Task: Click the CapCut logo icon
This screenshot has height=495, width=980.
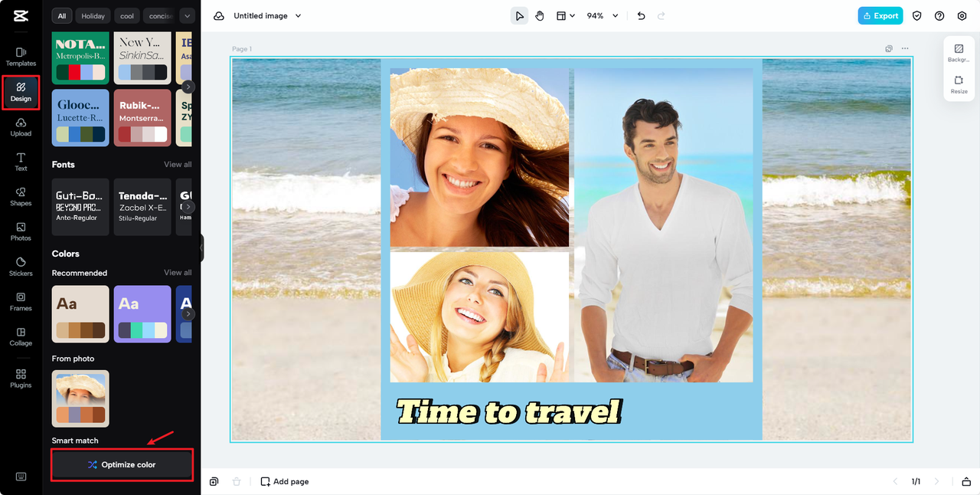Action: pos(21,15)
